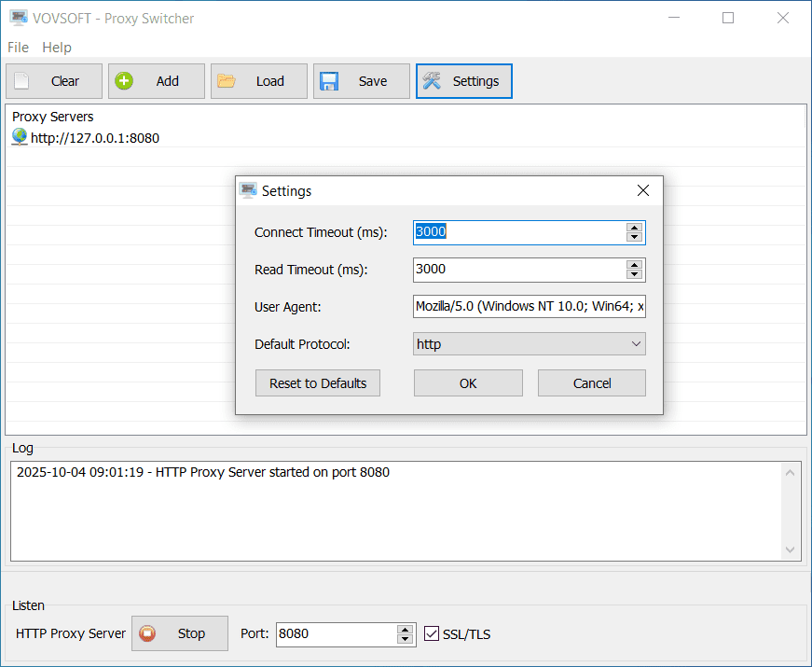
Task: Click the Load folder icon
Action: pyautogui.click(x=226, y=81)
